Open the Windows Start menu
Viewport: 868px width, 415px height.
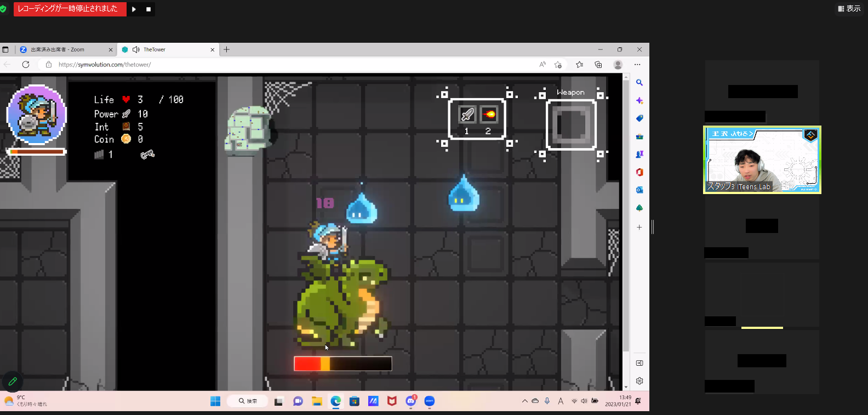click(x=215, y=401)
